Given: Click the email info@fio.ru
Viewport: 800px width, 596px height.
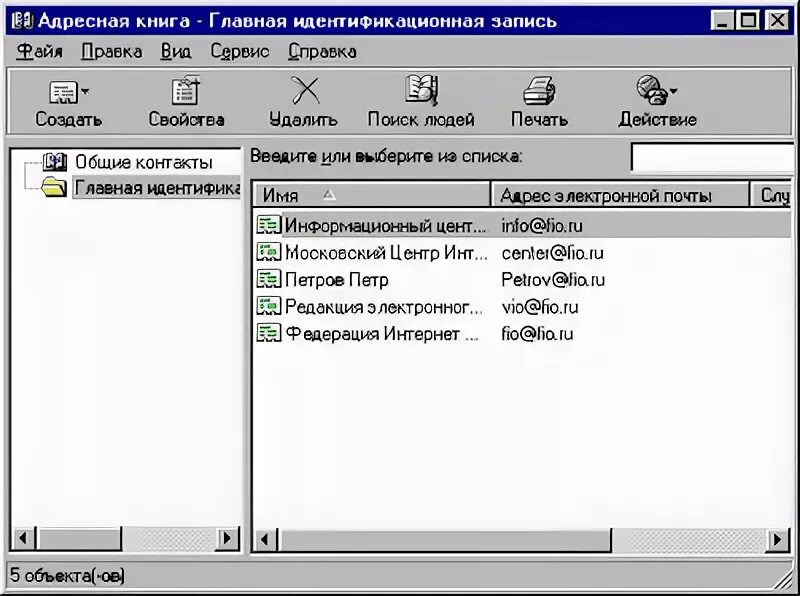Looking at the screenshot, I should [x=542, y=226].
